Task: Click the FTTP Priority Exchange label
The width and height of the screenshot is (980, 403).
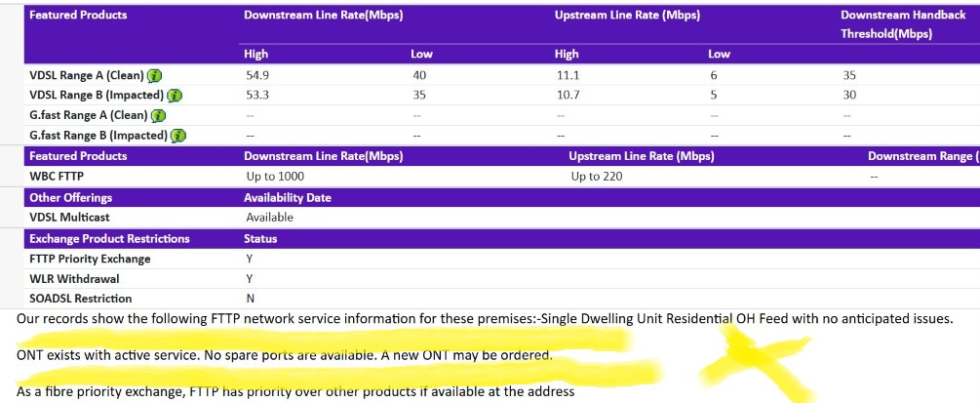Action: [x=90, y=259]
